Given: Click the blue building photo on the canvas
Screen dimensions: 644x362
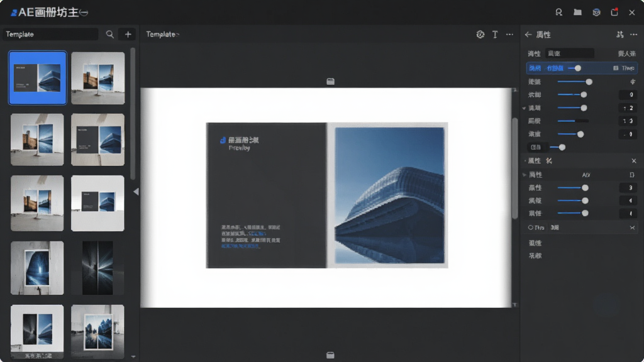Looking at the screenshot, I should [x=389, y=195].
